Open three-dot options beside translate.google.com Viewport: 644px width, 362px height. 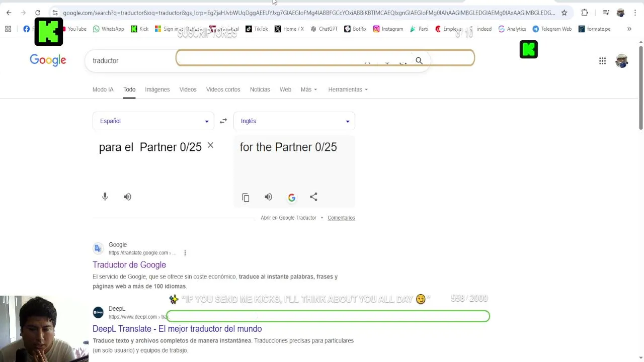point(185,253)
